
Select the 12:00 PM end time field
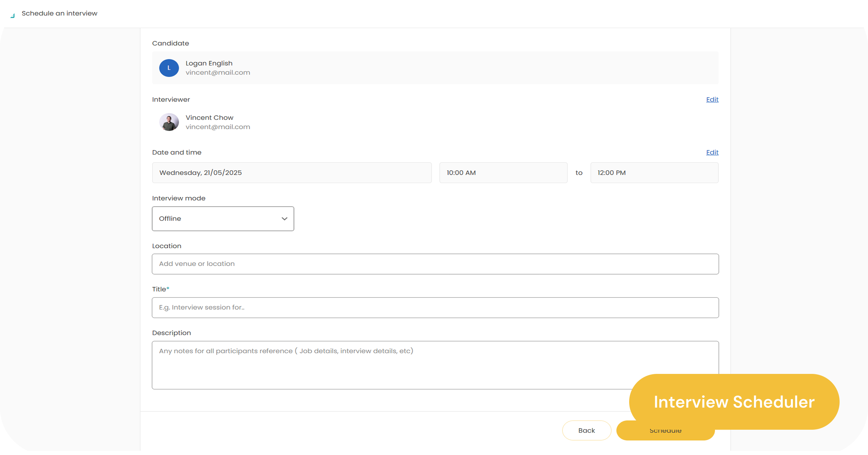pyautogui.click(x=654, y=173)
